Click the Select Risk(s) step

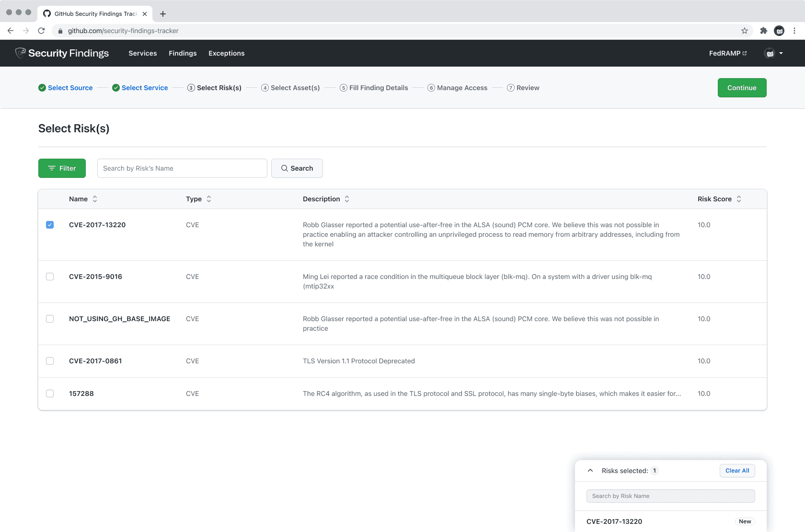(x=214, y=88)
